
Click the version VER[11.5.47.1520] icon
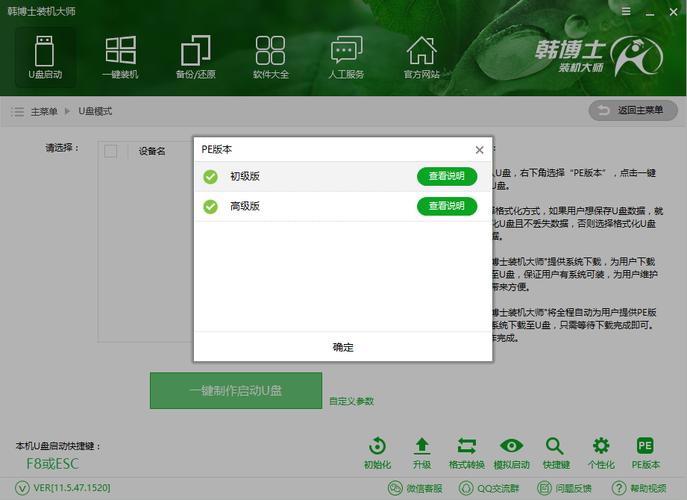(22, 488)
